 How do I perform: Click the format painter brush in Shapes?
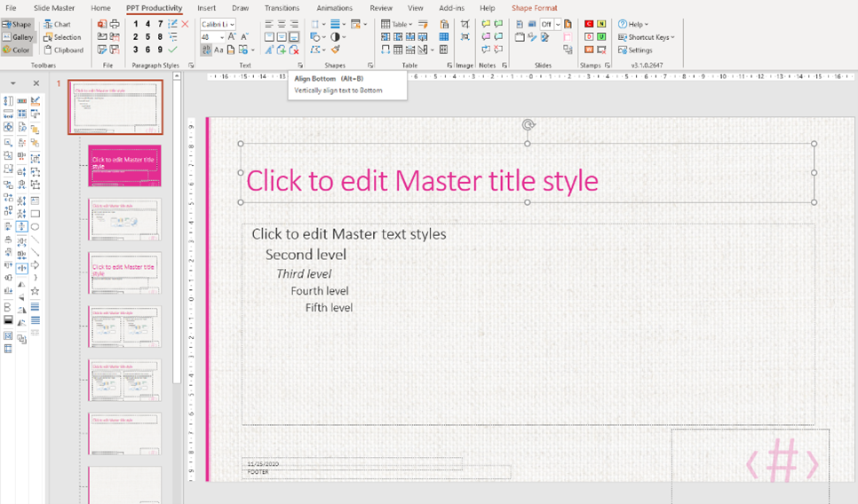point(336,50)
